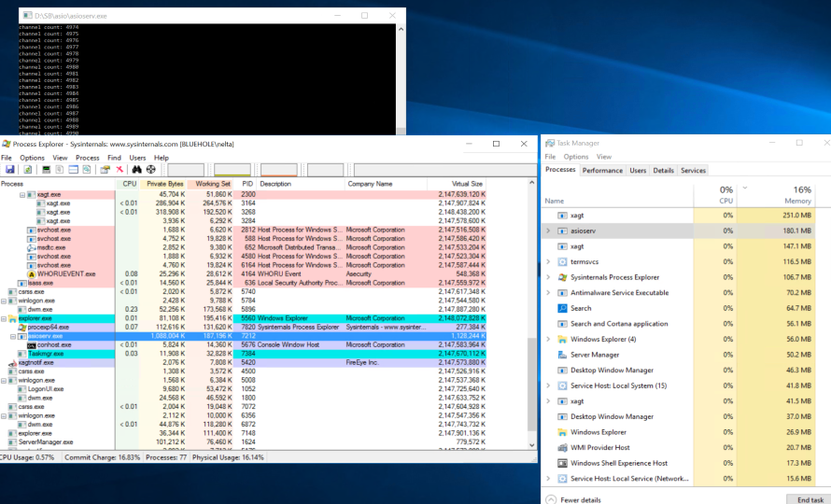This screenshot has width=831, height=504.
Task: Click the xagtnotif.exe process icon
Action: tap(13, 363)
